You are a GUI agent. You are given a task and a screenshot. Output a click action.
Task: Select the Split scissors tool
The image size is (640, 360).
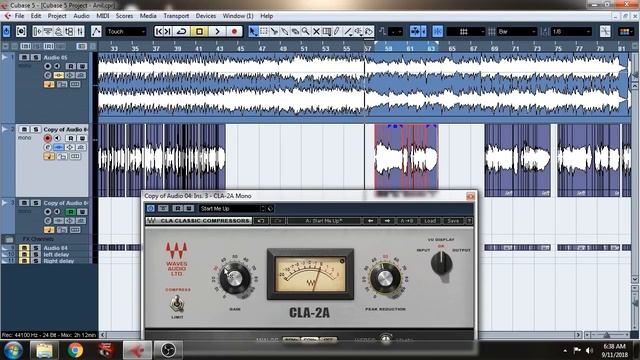274,31
